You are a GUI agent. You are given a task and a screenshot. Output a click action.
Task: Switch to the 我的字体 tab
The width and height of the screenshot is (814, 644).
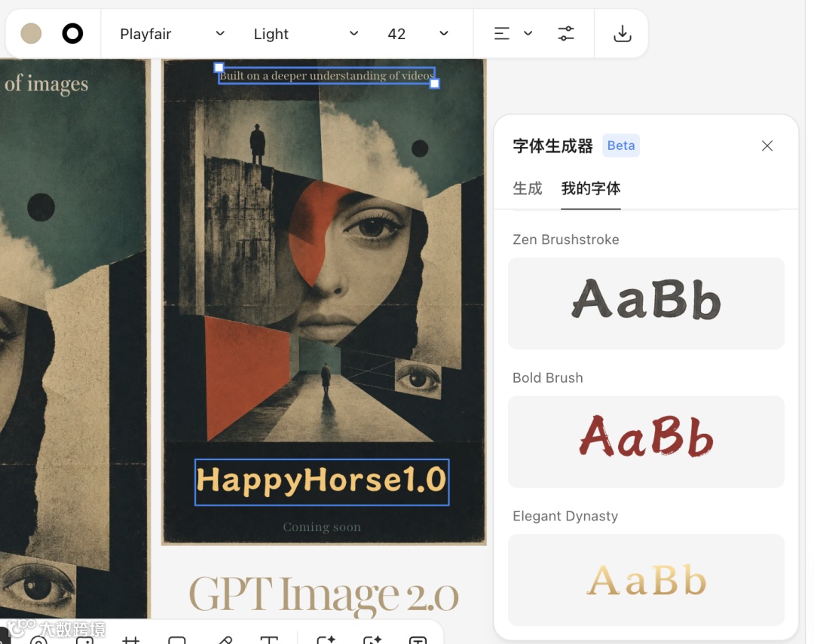point(591,188)
